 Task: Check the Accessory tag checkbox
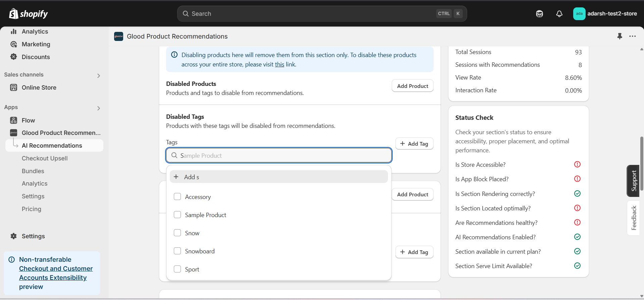pos(177,197)
